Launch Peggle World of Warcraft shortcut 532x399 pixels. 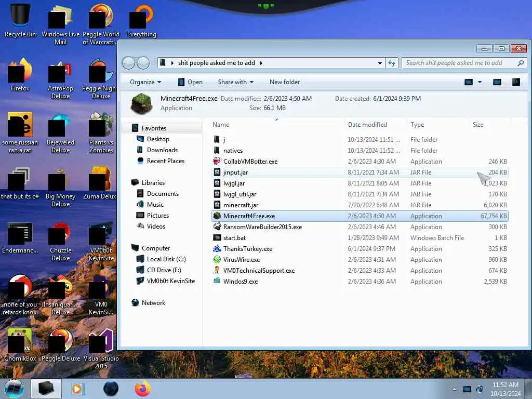(101, 24)
